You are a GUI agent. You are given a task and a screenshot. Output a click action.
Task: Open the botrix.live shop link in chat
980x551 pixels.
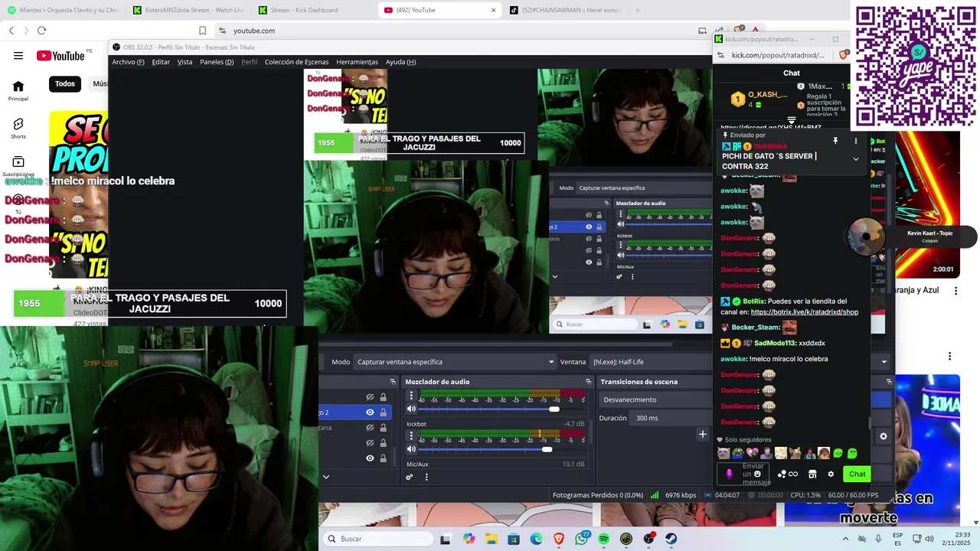[804, 312]
